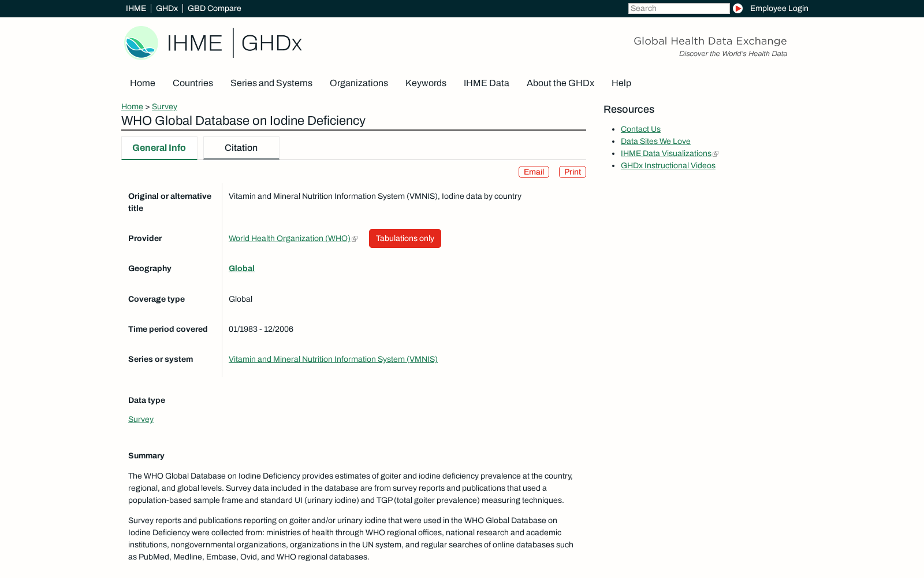
Task: Click Coverage type value Global
Action: (x=240, y=299)
